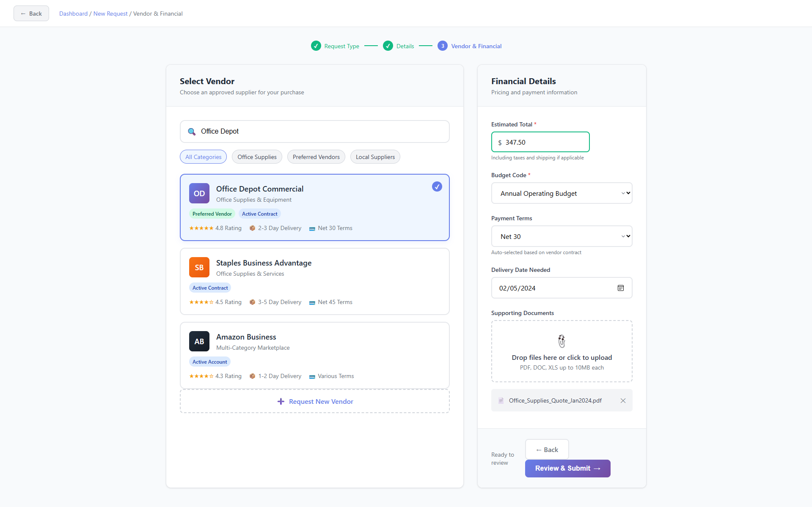
Task: Go to the Request Type step label
Action: click(x=341, y=46)
